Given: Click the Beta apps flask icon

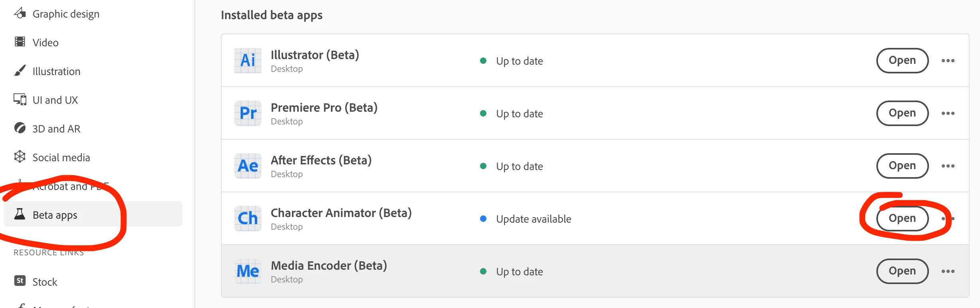Looking at the screenshot, I should [x=20, y=214].
